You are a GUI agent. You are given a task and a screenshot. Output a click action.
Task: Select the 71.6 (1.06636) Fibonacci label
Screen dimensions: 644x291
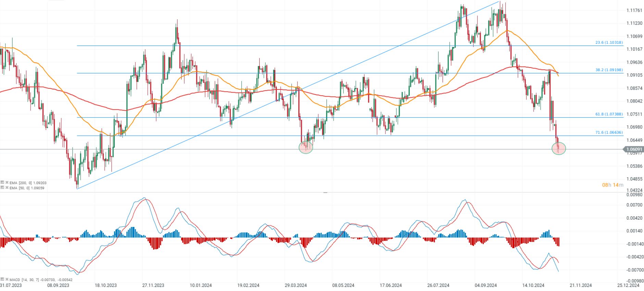tap(609, 132)
